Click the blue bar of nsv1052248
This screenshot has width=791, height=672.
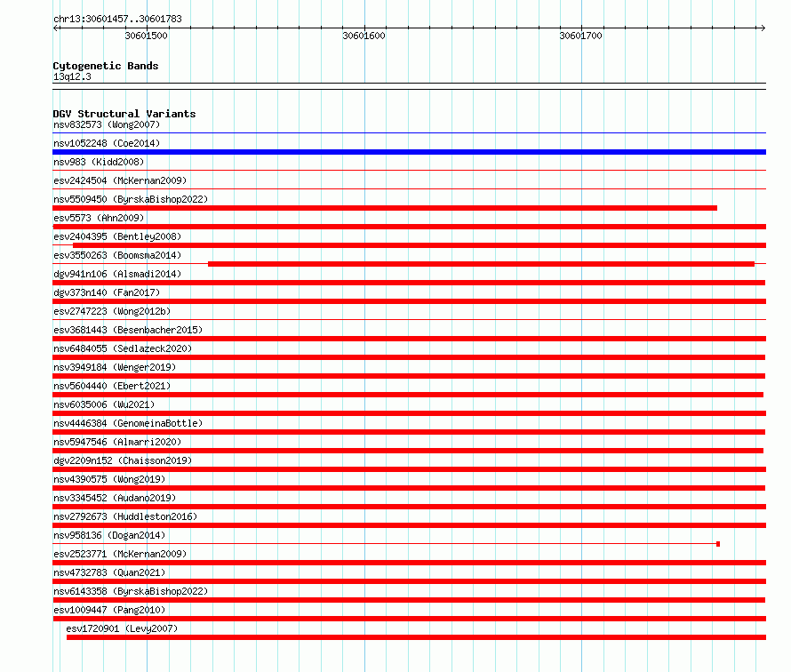[x=409, y=152]
